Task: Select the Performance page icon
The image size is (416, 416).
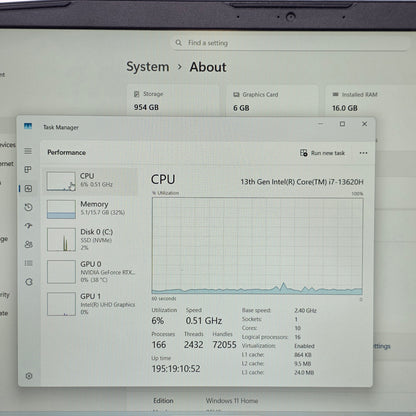Action: pos(28,189)
